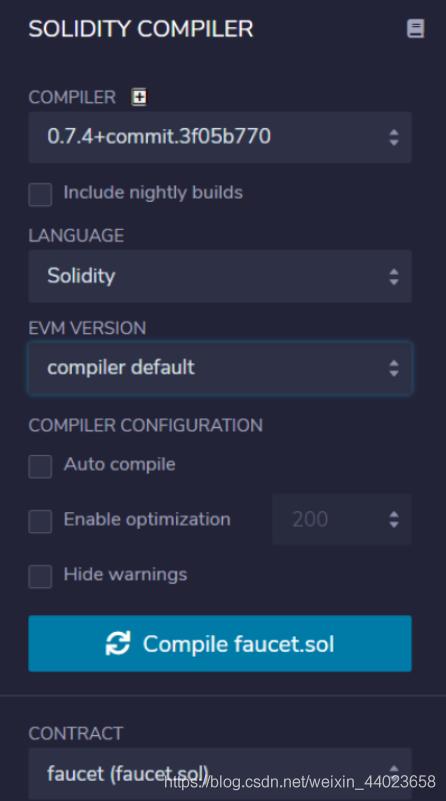Open the Solidity language dropdown

[220, 276]
